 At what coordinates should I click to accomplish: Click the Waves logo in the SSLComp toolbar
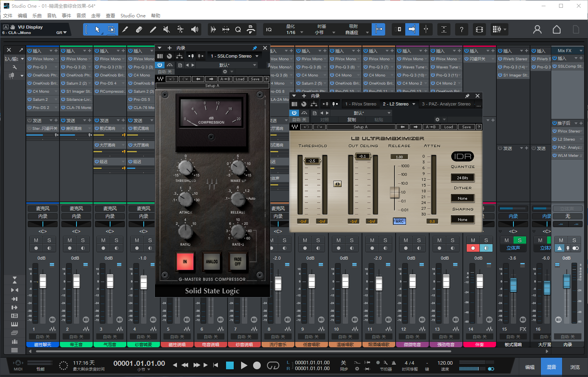161,79
